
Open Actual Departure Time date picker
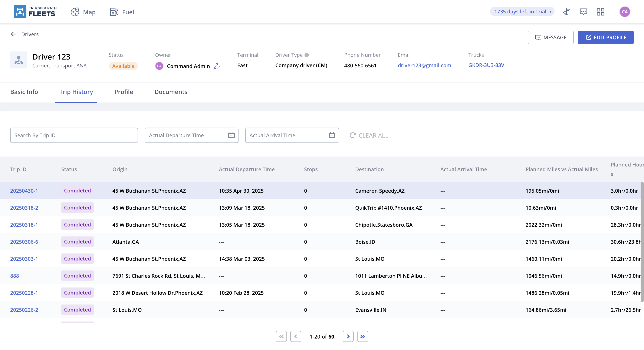231,135
